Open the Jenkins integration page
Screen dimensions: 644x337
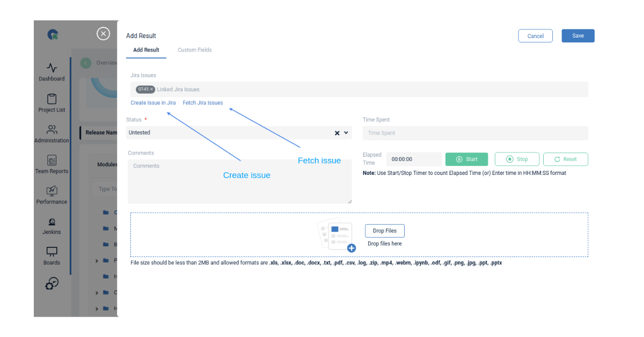click(x=52, y=224)
